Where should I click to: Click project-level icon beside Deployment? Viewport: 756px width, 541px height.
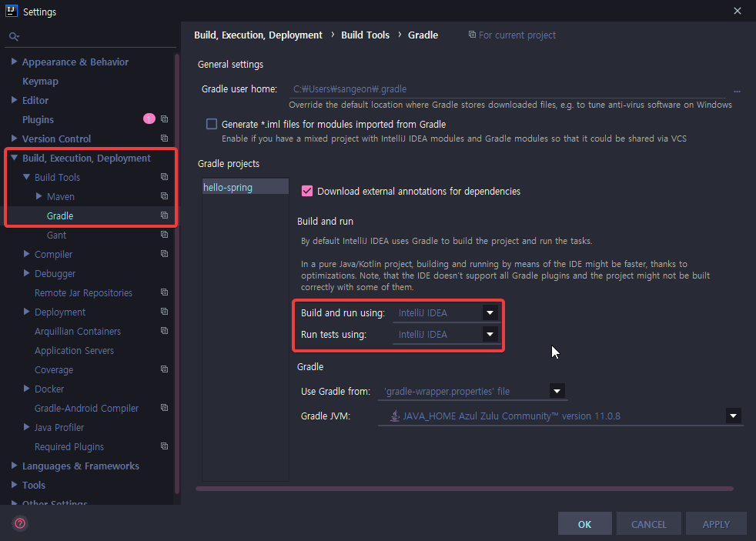tap(165, 312)
